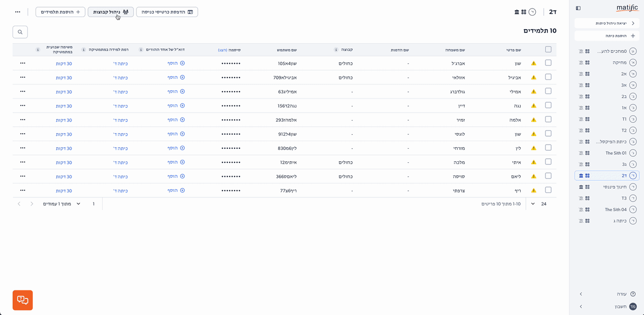This screenshot has height=315, width=644.
Task: Tick the checkbox for אמילי גולדברג
Action: [548, 91]
